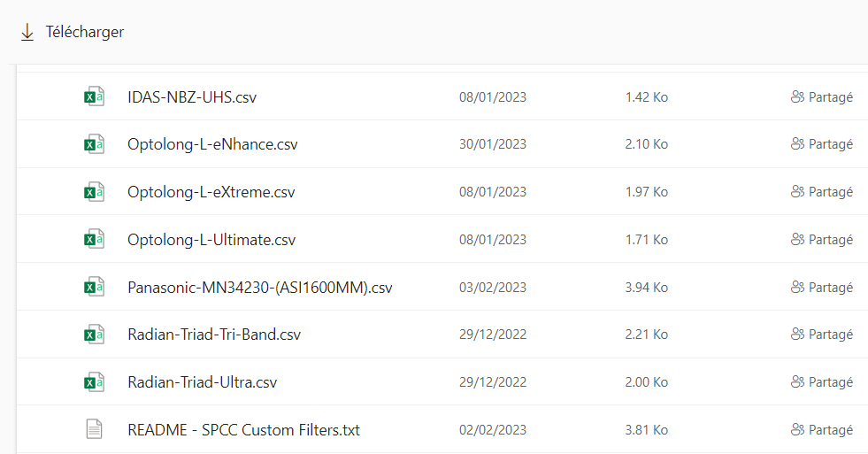Click the shared people icon for Radian-Triad-Tri-Band.csv
This screenshot has height=454, width=868.
coord(797,335)
